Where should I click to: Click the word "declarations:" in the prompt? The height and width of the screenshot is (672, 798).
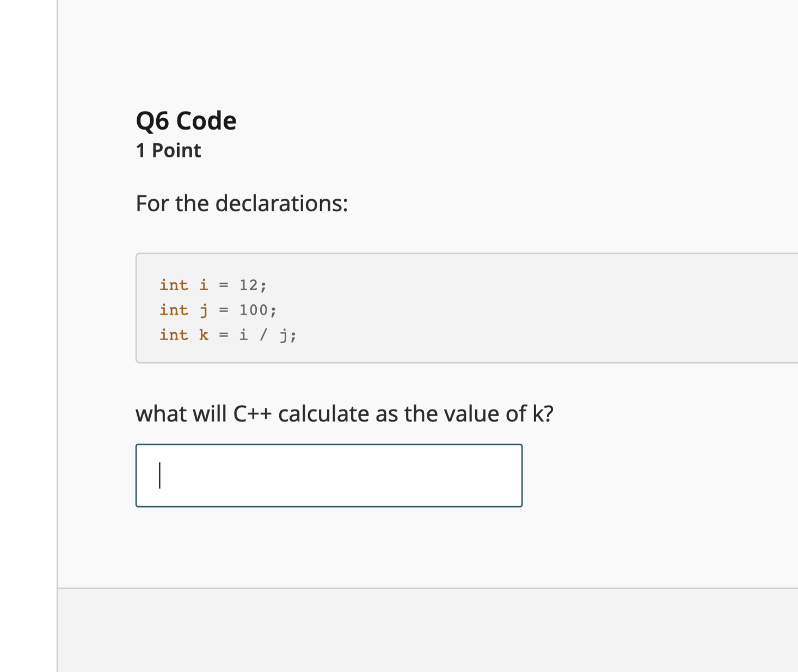pyautogui.click(x=281, y=203)
